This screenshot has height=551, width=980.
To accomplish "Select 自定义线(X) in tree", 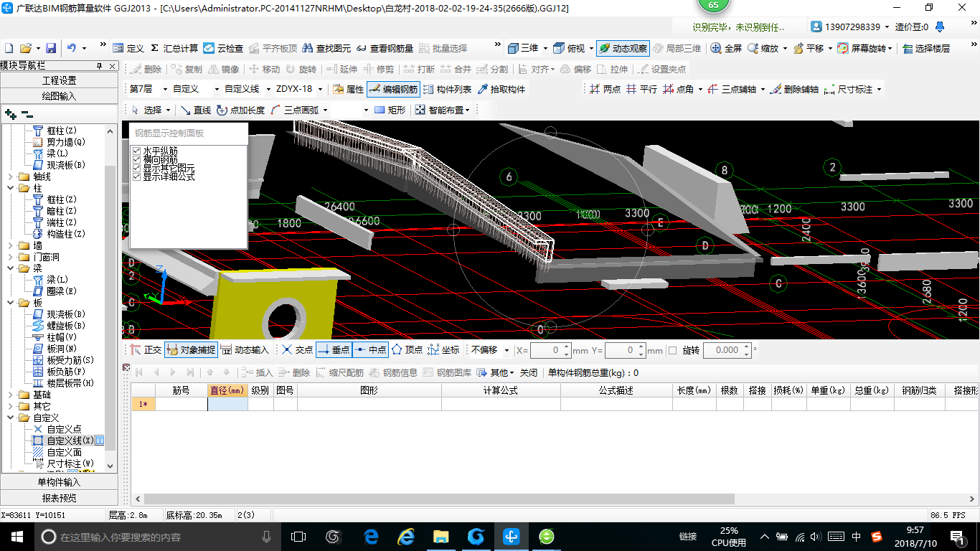I will [70, 441].
